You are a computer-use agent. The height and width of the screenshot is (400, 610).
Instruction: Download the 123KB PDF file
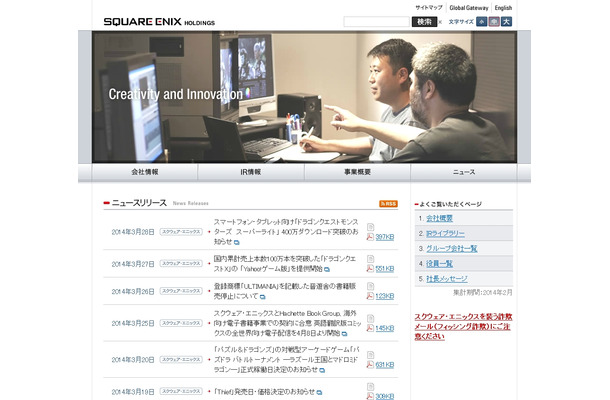(385, 296)
